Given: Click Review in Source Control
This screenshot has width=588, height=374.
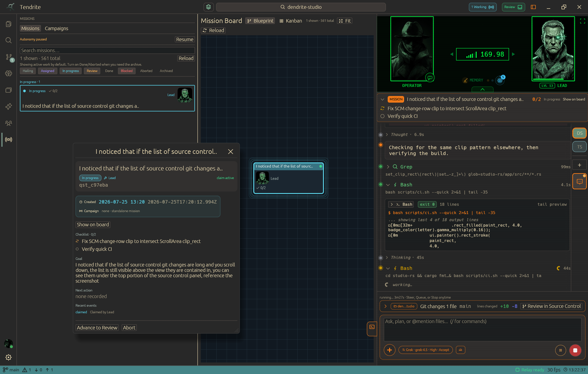Looking at the screenshot, I should [x=551, y=306].
